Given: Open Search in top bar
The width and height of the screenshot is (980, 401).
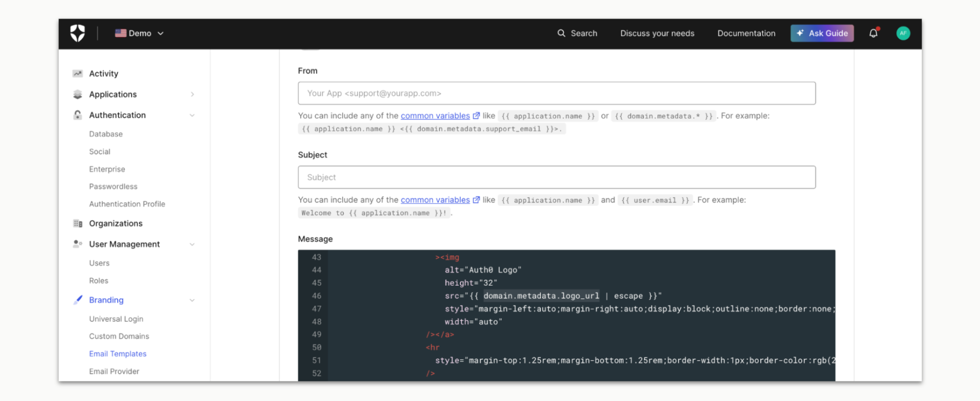Looking at the screenshot, I should coord(578,33).
